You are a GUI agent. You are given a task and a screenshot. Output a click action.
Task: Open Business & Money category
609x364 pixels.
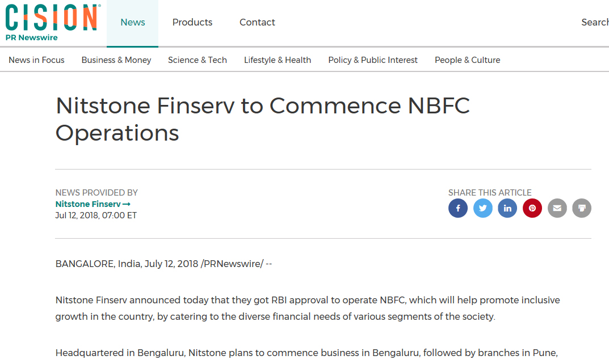click(116, 60)
